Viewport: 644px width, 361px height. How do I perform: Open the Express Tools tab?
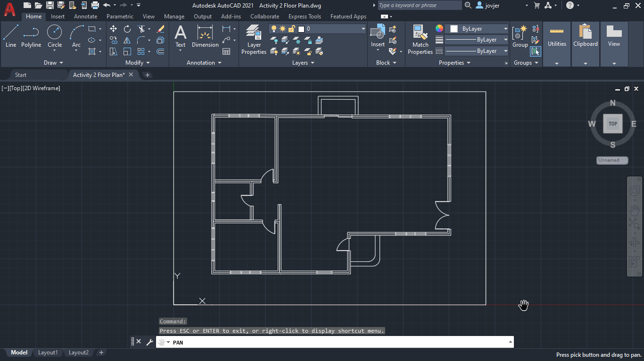[x=305, y=17]
